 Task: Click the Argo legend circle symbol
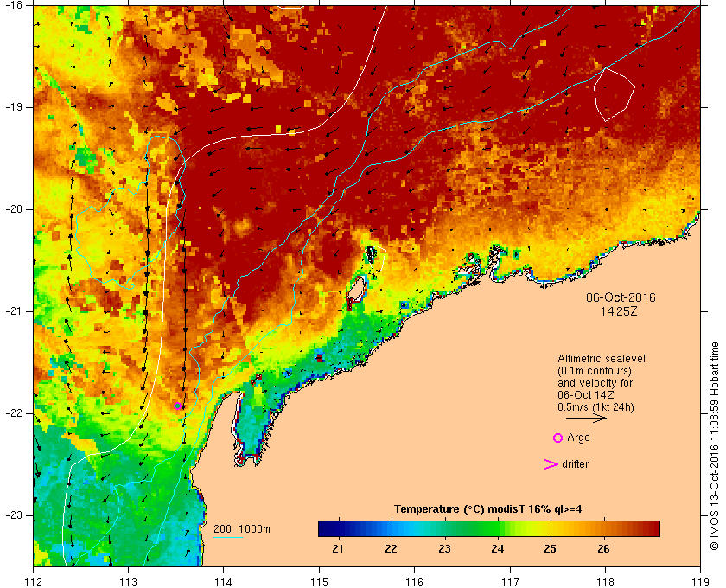pos(558,438)
